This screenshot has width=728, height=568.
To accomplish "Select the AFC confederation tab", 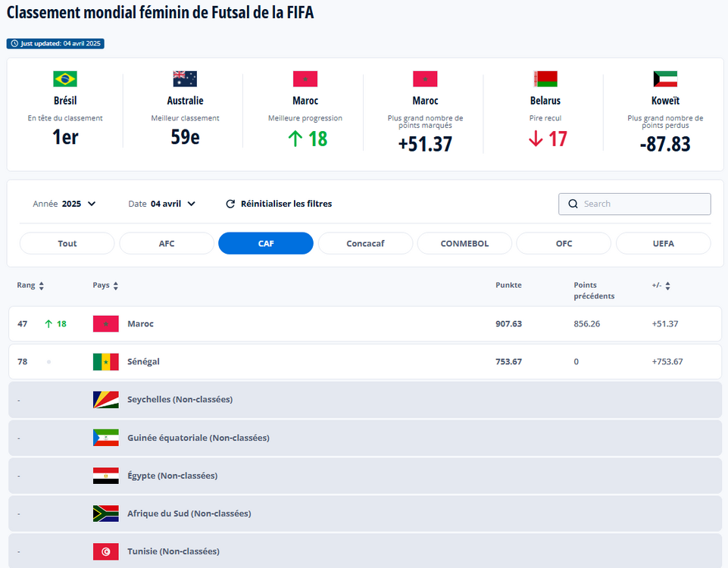I will point(167,243).
